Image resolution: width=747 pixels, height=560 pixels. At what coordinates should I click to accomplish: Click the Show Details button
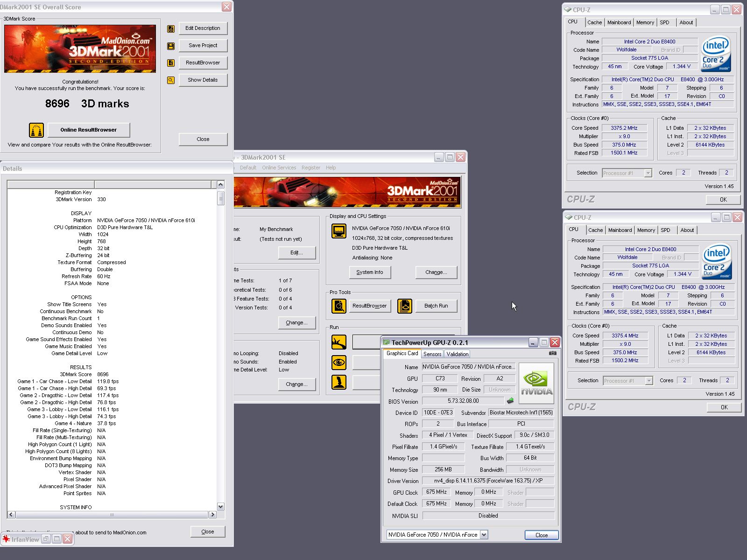203,80
